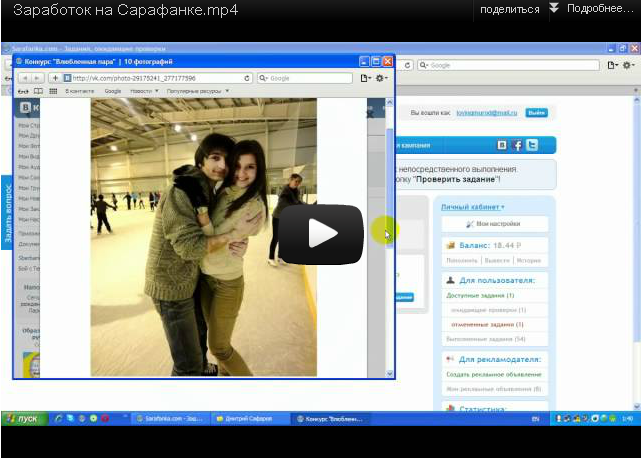This screenshot has height=458, width=642.
Task: Click the VK logo in the popup
Action: pyautogui.click(x=26, y=108)
